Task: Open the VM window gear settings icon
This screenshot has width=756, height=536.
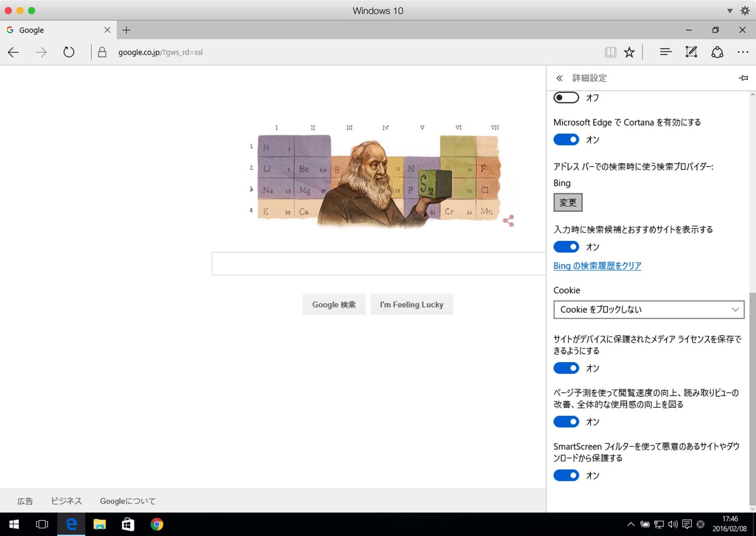Action: click(x=745, y=10)
